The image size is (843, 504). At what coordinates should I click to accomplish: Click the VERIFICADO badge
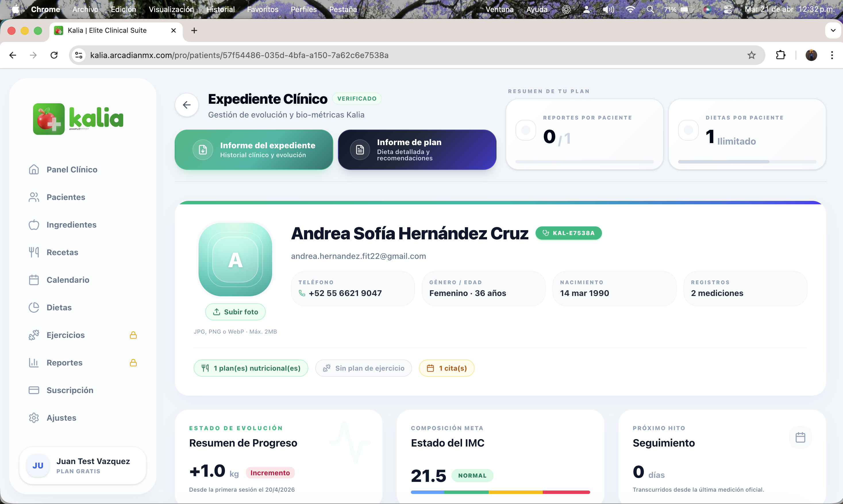357,99
